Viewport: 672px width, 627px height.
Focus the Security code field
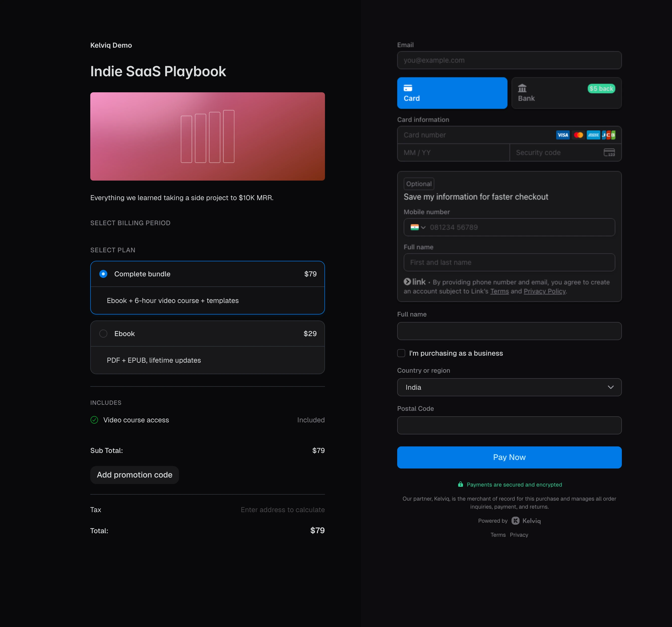click(565, 152)
